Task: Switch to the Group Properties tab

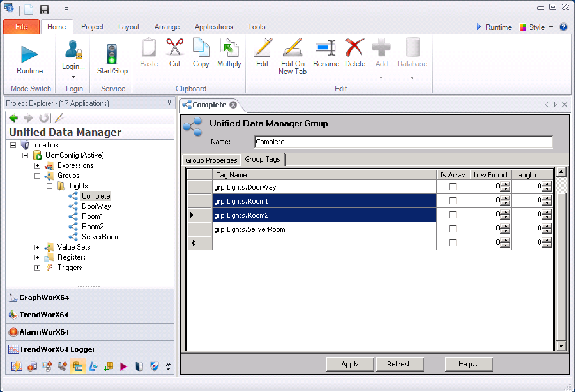Action: pyautogui.click(x=211, y=160)
